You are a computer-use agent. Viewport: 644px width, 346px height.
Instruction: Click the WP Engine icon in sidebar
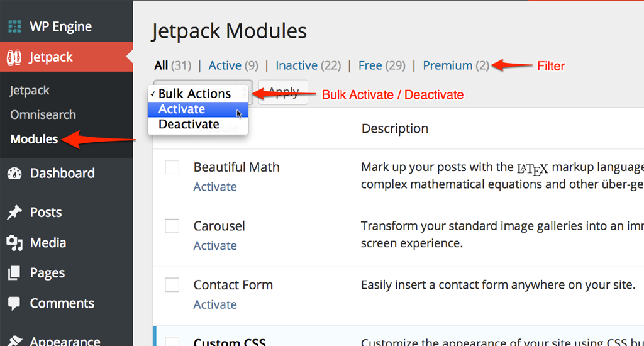pyautogui.click(x=15, y=26)
